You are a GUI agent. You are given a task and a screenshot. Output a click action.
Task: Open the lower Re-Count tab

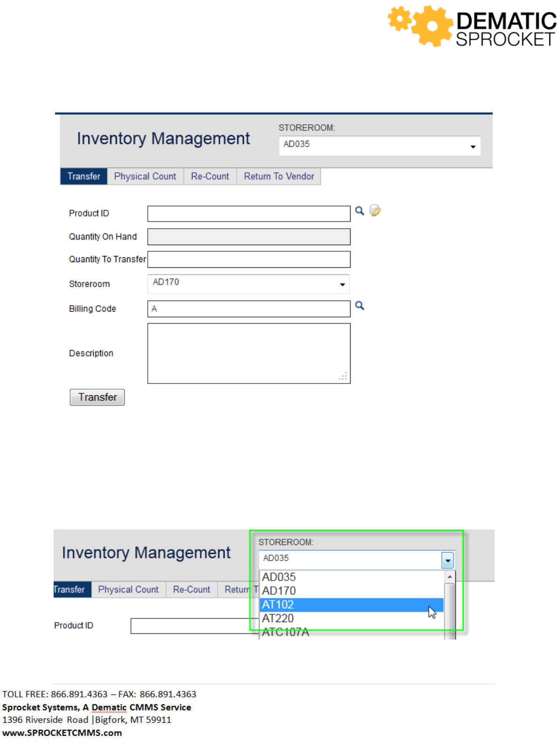192,590
